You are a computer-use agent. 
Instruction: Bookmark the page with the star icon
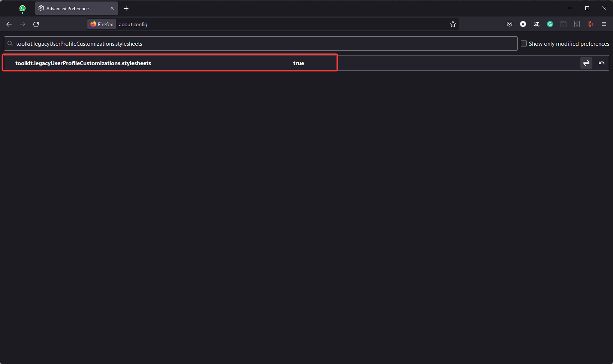[x=453, y=24]
